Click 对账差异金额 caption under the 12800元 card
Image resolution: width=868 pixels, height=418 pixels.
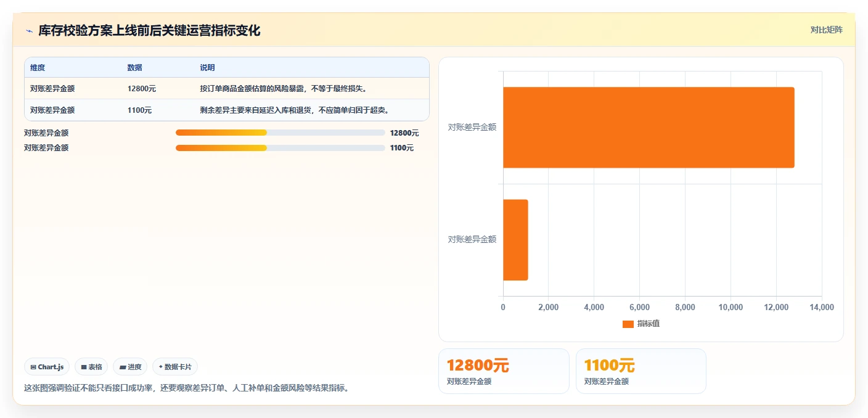pos(469,382)
